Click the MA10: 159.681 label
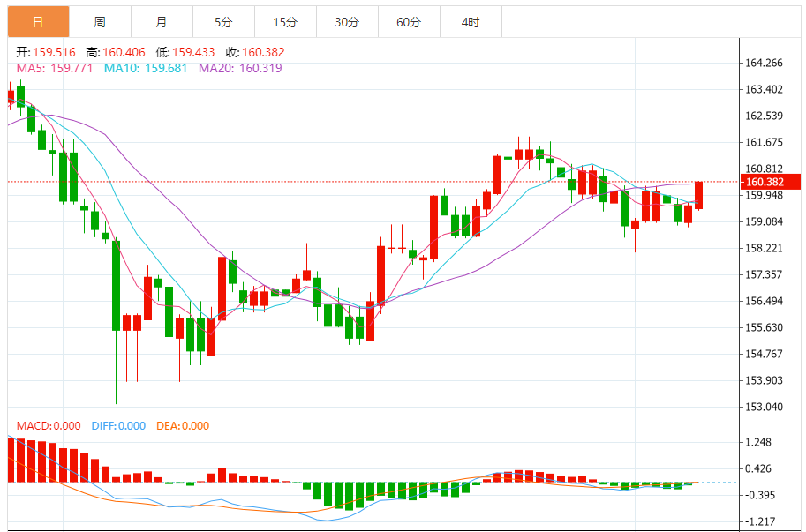Viewport: 806px width, 532px height. 146,68
